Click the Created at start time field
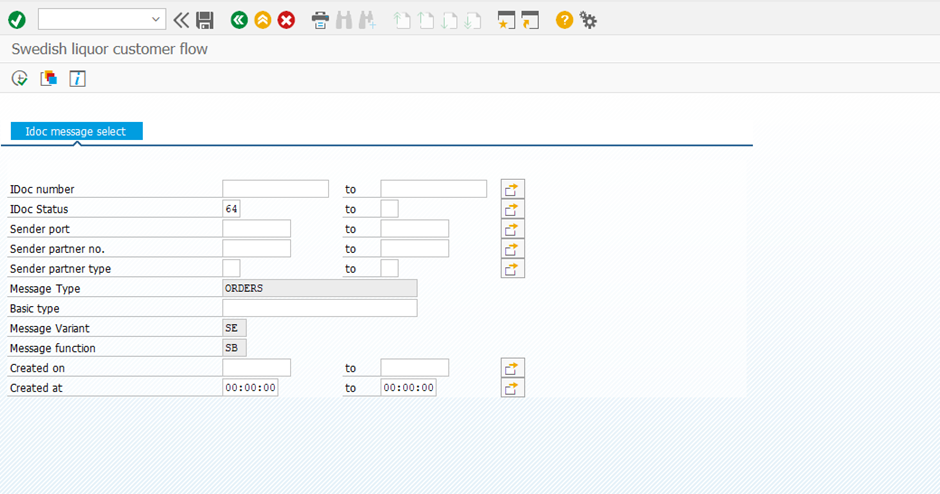The image size is (940, 494). tap(250, 388)
